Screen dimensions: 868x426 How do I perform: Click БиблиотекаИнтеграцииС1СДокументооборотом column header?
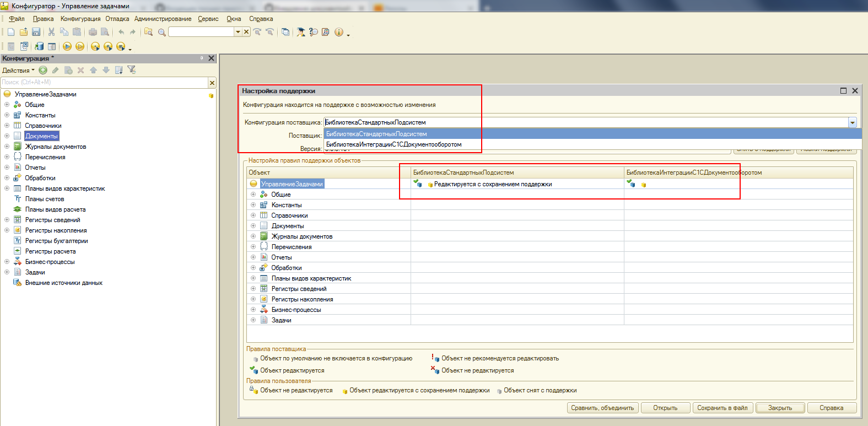click(x=738, y=172)
